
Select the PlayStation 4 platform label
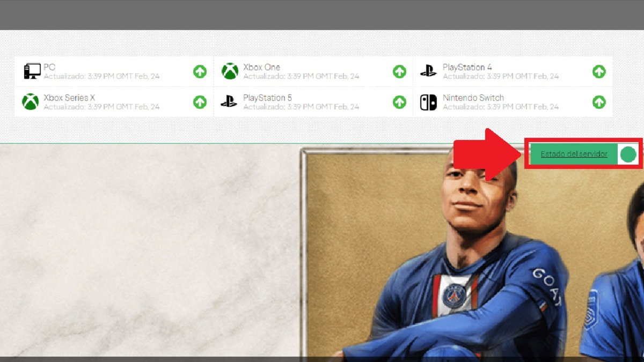click(467, 67)
